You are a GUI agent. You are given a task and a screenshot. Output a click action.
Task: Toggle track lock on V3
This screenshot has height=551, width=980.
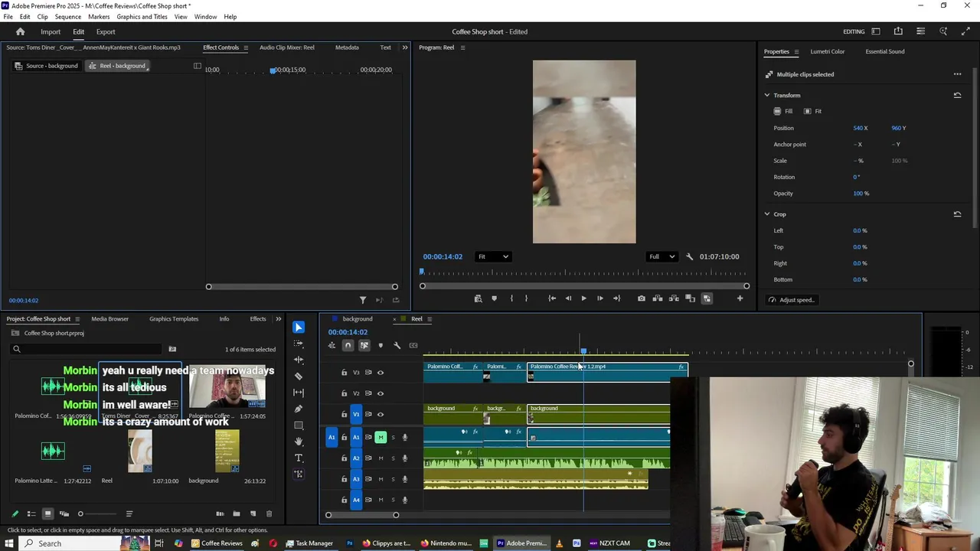[x=344, y=373]
